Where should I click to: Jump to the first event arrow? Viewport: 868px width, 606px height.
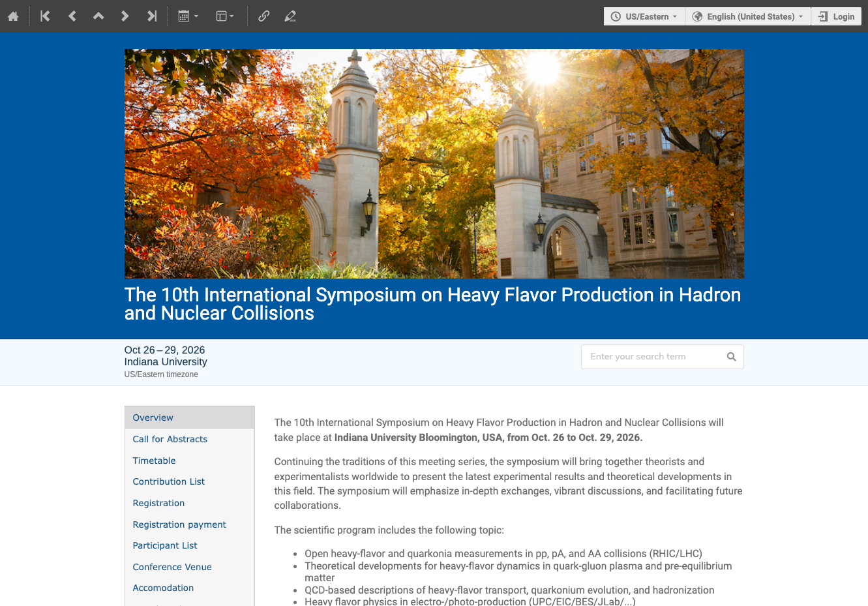point(45,16)
